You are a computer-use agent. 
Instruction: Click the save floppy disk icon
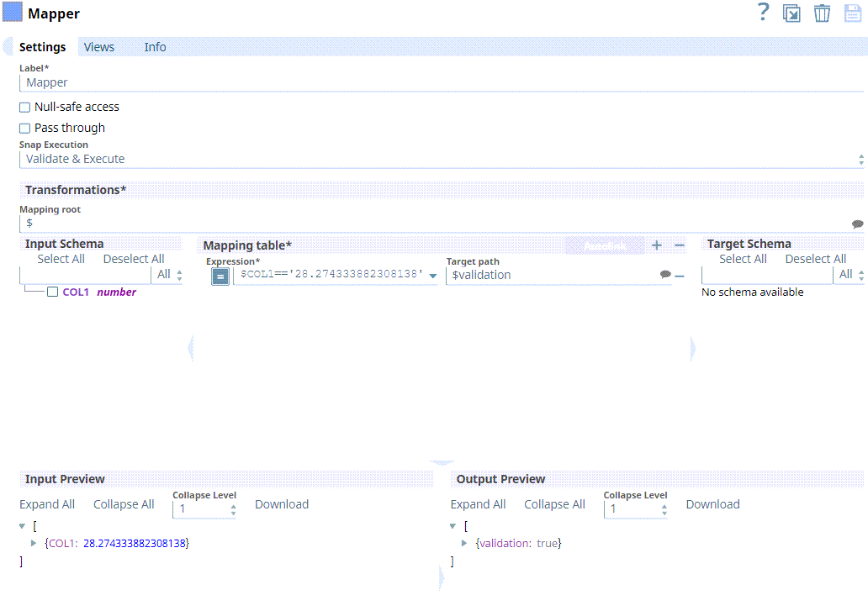[x=853, y=13]
